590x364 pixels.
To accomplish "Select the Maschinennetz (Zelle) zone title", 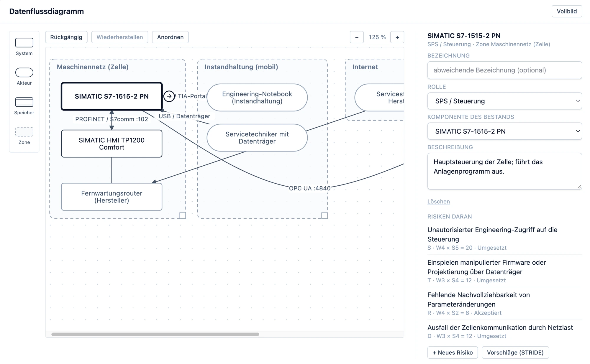I will click(93, 67).
